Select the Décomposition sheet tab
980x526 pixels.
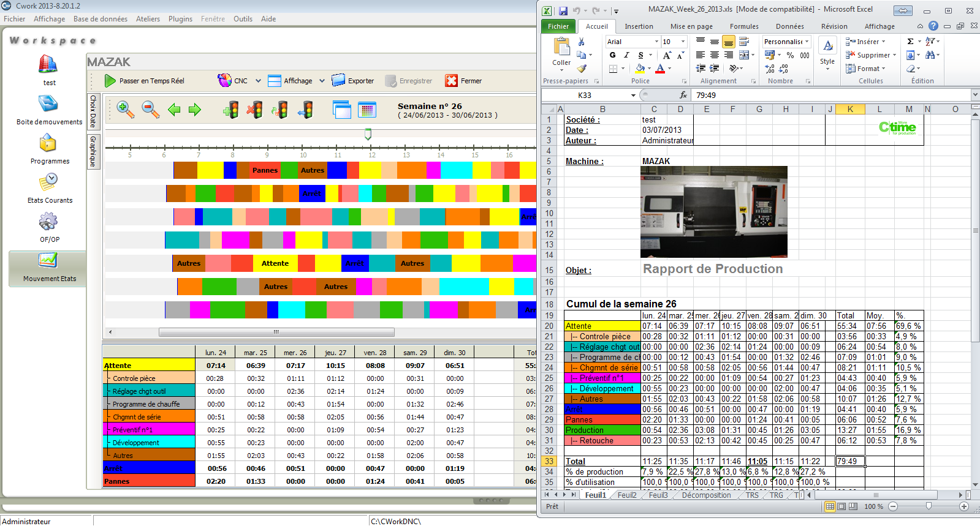tap(706, 495)
